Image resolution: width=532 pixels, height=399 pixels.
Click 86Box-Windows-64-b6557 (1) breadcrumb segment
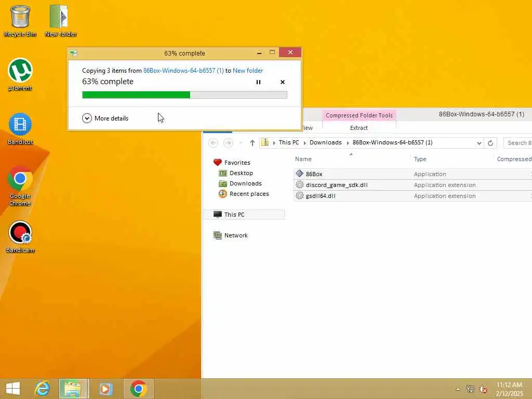[x=392, y=142]
